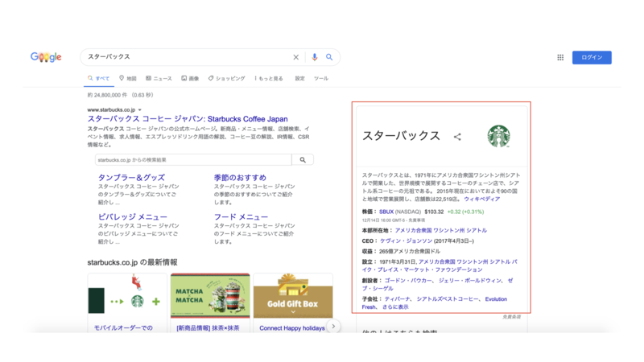Open the Google apps grid icon
644x362 pixels.
coord(560,57)
